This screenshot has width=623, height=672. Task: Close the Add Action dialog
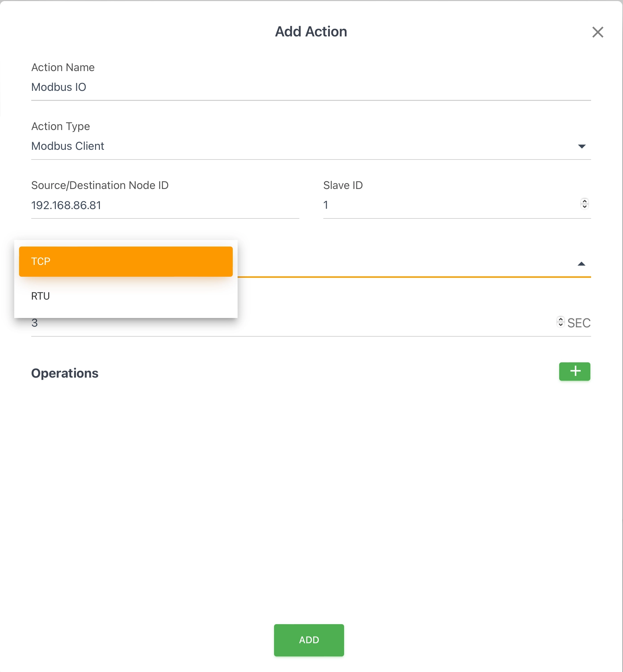click(598, 32)
